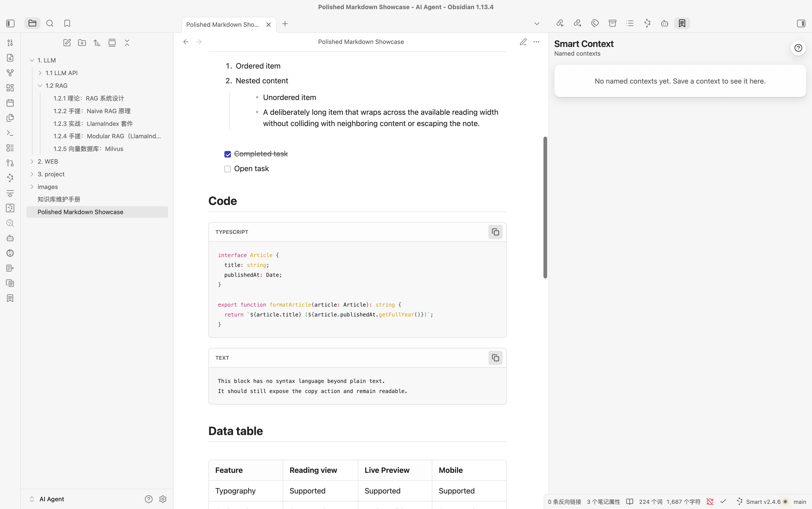The height and width of the screenshot is (509, 812).
Task: Click Smart v2.4.6 status item
Action: coord(762,502)
